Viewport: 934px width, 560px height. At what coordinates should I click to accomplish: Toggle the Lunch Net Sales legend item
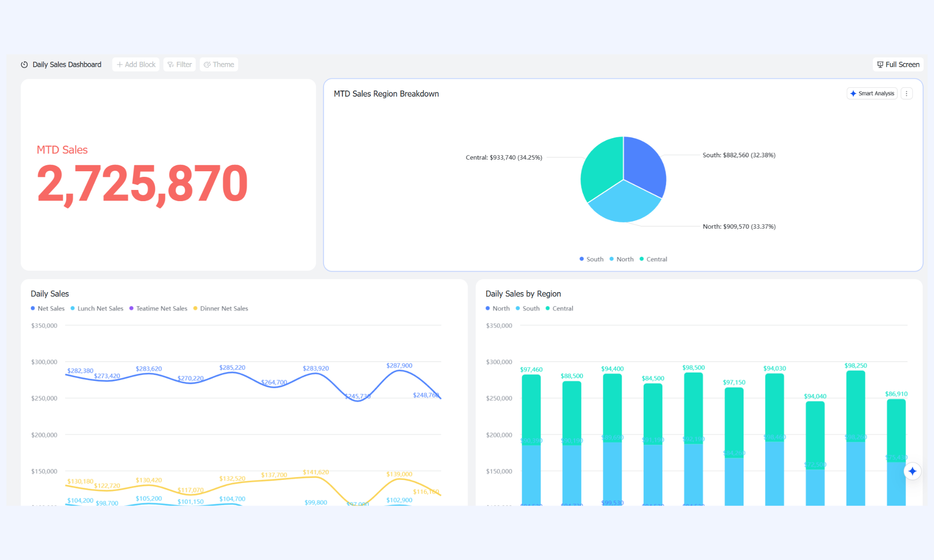97,308
